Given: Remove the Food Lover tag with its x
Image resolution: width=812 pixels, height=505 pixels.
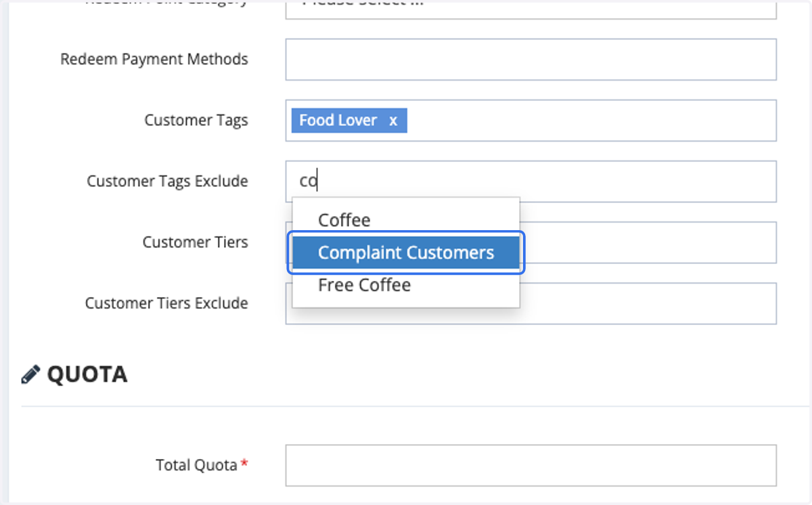Looking at the screenshot, I should click(393, 120).
